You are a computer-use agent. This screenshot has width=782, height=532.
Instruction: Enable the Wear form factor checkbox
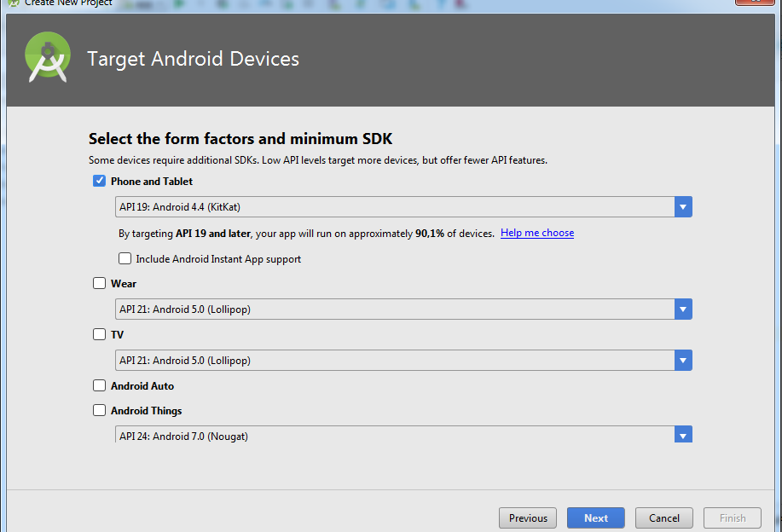pyautogui.click(x=100, y=284)
